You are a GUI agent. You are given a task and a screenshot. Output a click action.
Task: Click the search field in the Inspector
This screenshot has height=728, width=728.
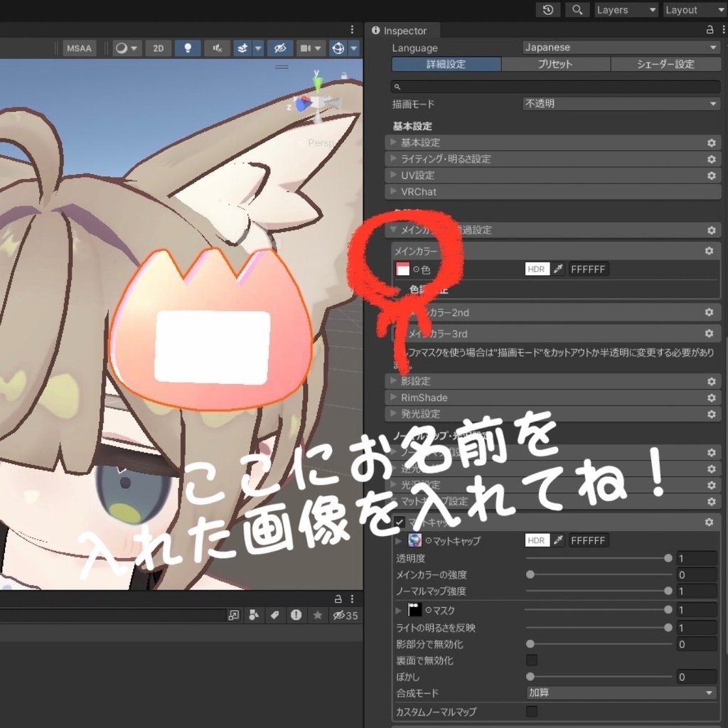click(555, 86)
